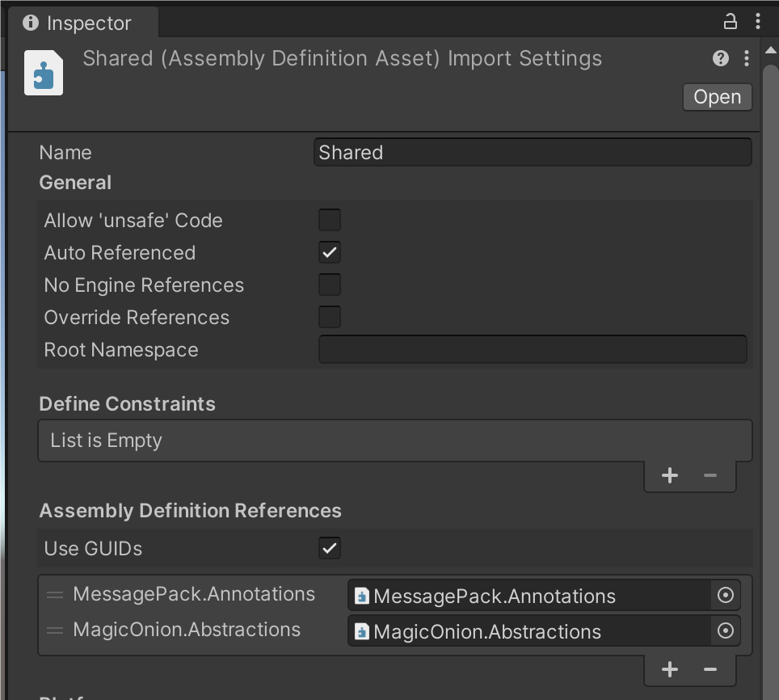Click drag handle of MessagePack.Annotations row
779x700 pixels.
(x=55, y=595)
